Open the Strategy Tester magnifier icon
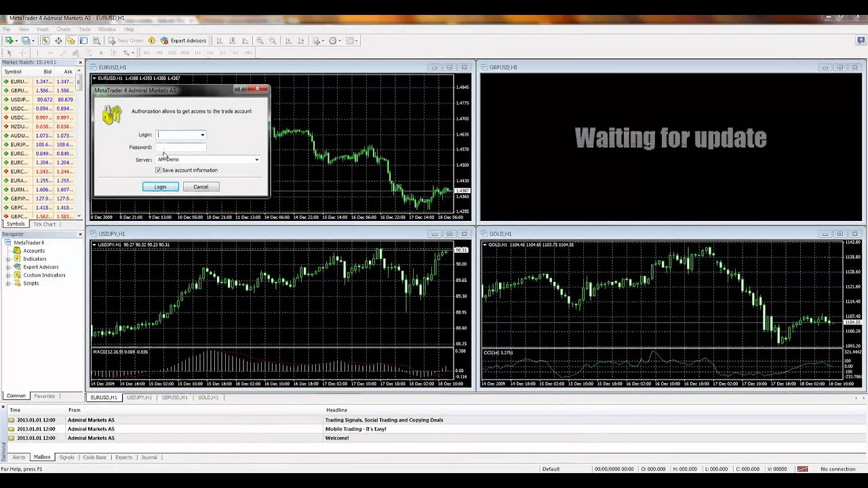Image resolution: width=868 pixels, height=488 pixels. pyautogui.click(x=96, y=41)
